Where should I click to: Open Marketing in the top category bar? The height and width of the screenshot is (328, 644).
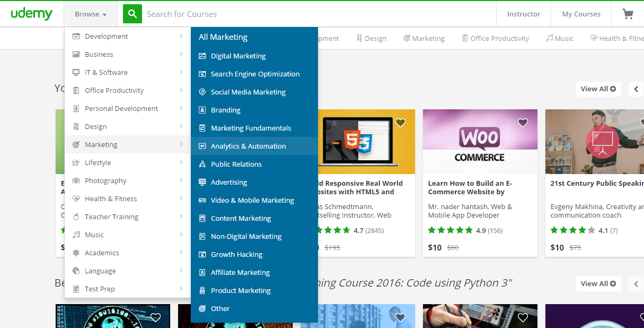coord(424,38)
